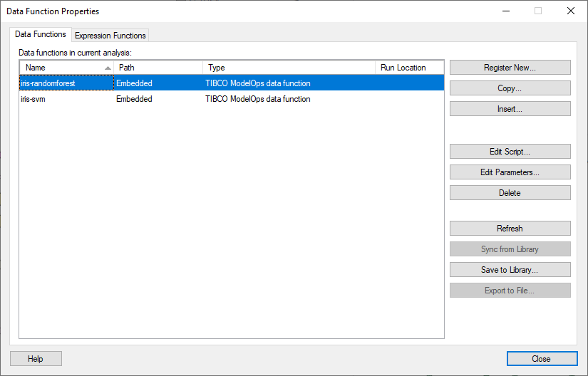The image size is (588, 376).
Task: Click the window close X icon
Action: tap(570, 11)
